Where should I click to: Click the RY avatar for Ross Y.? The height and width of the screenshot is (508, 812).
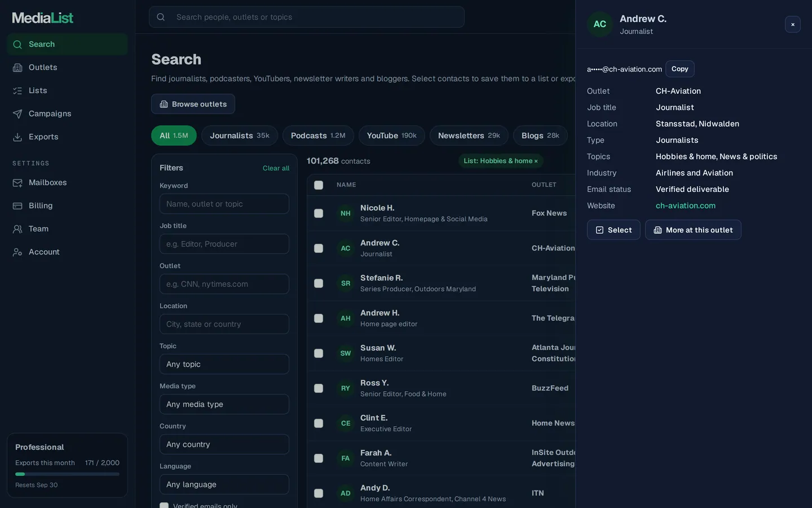[x=346, y=388]
